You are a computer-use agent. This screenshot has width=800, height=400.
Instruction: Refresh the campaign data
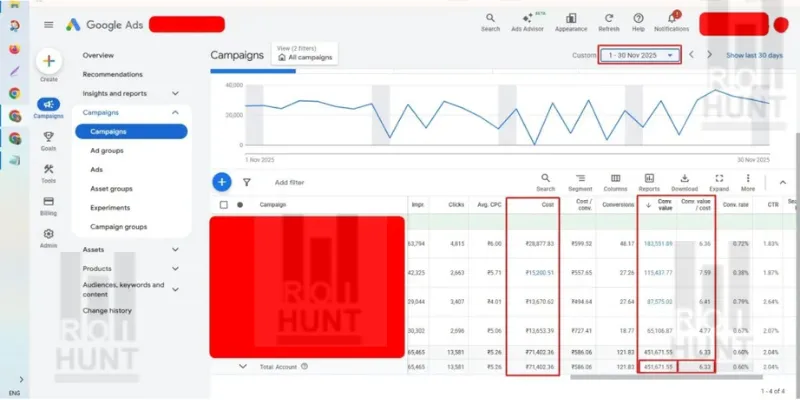[609, 23]
